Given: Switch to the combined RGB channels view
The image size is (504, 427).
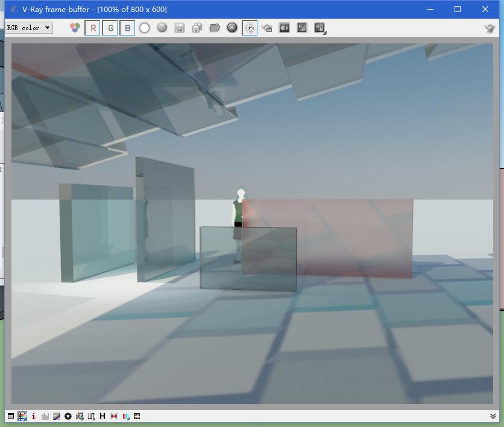Looking at the screenshot, I should (x=75, y=28).
